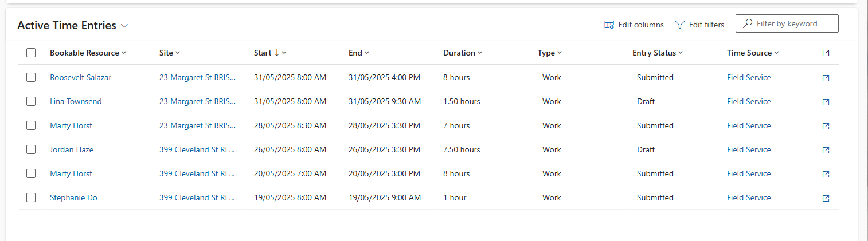Click the Start column sort arrow
The image size is (868, 241).
click(277, 52)
